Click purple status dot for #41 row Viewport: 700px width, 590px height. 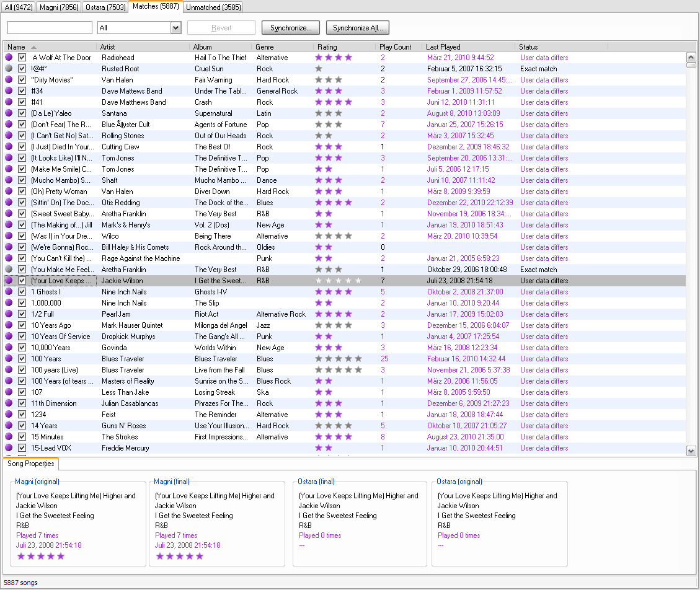point(9,102)
